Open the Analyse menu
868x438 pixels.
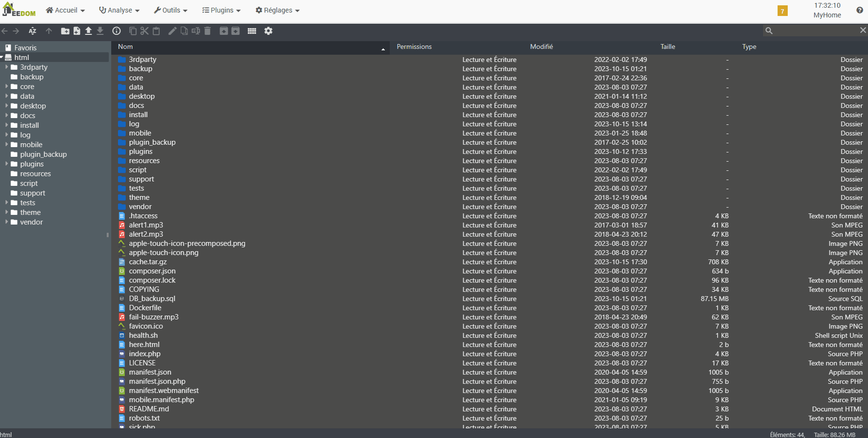pyautogui.click(x=119, y=10)
